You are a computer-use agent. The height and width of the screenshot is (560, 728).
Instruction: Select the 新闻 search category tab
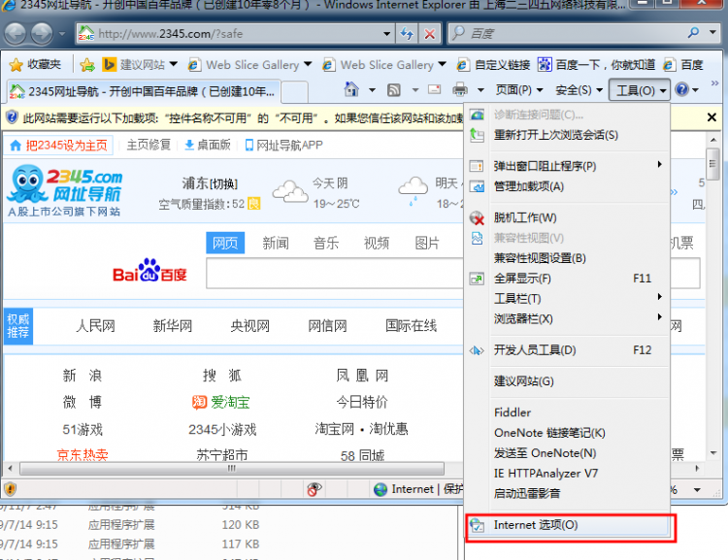276,243
